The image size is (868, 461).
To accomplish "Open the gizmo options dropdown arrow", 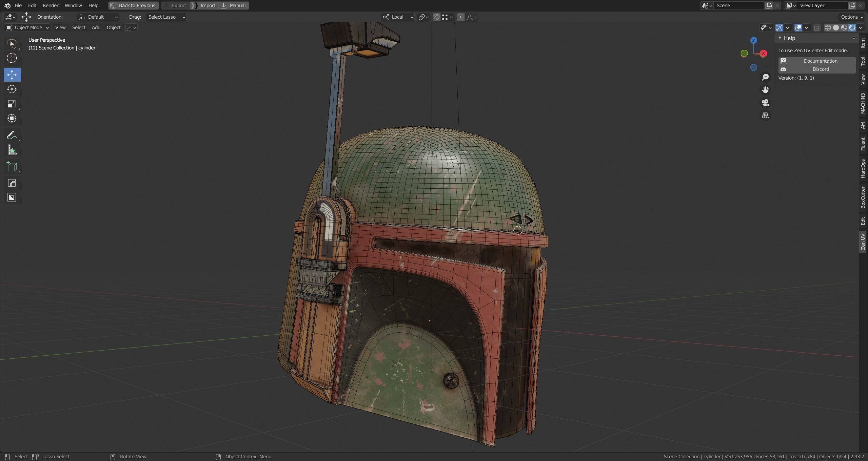I will click(788, 27).
